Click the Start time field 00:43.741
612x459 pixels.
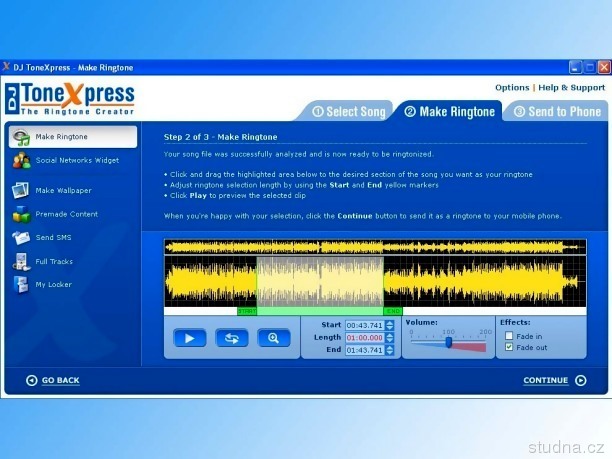click(x=365, y=325)
